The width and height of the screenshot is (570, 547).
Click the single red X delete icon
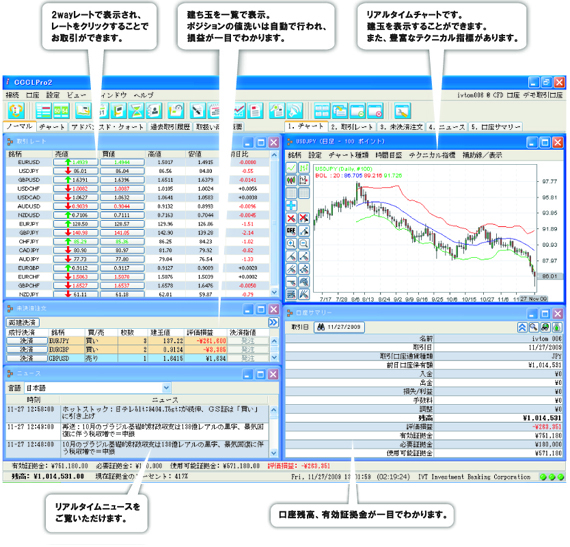coord(291,218)
